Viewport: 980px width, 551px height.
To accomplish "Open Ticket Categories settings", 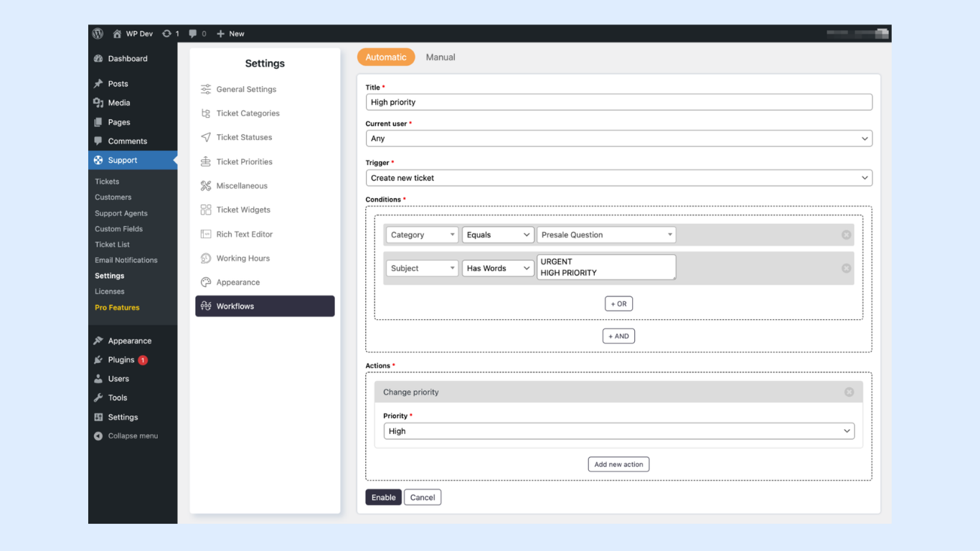I will [x=248, y=113].
